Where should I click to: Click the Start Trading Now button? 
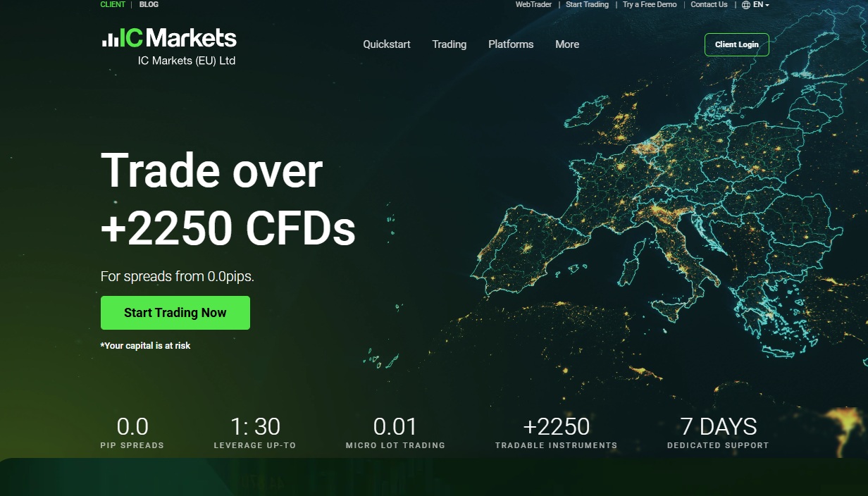[x=175, y=313]
